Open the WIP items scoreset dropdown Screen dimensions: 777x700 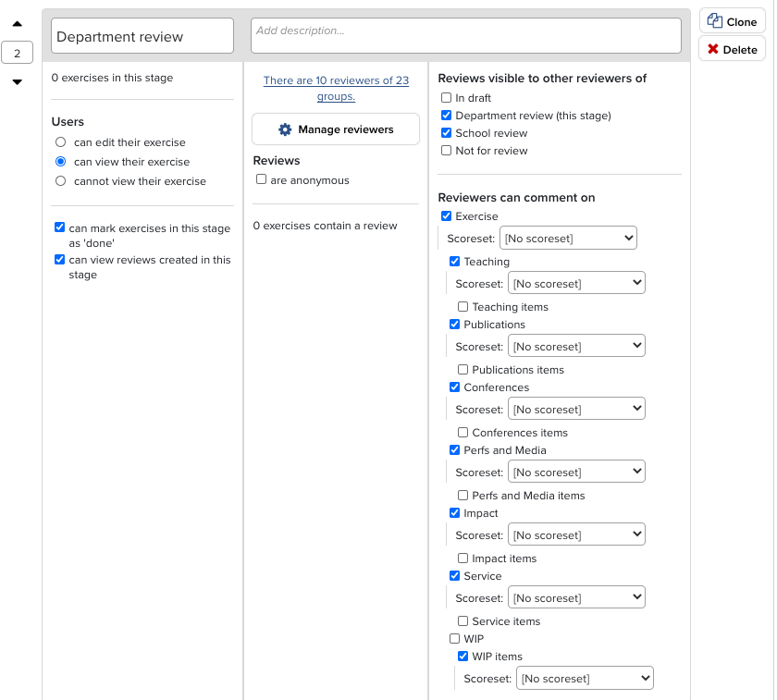(x=585, y=679)
